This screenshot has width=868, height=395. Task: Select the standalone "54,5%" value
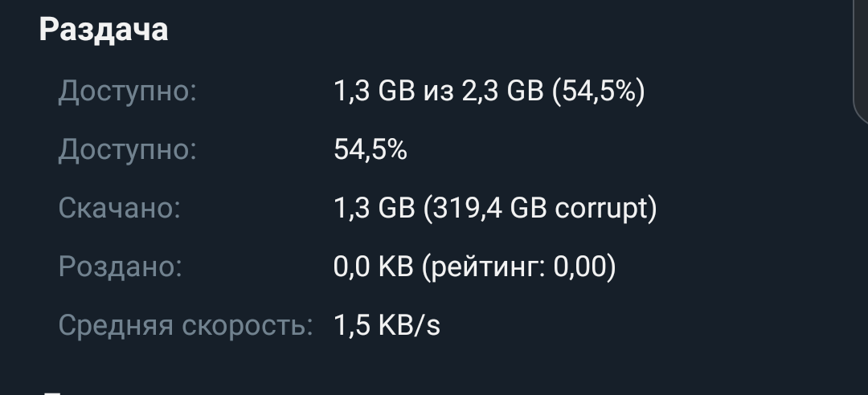370,150
